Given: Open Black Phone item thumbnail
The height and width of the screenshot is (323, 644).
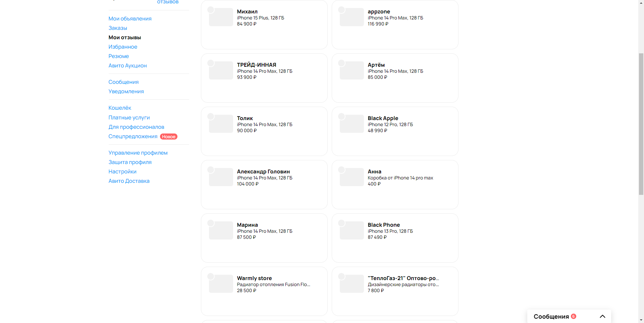Looking at the screenshot, I should click(352, 230).
